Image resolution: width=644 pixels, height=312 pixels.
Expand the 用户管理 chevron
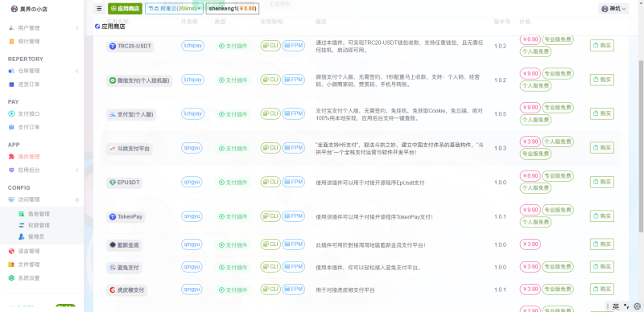76,28
